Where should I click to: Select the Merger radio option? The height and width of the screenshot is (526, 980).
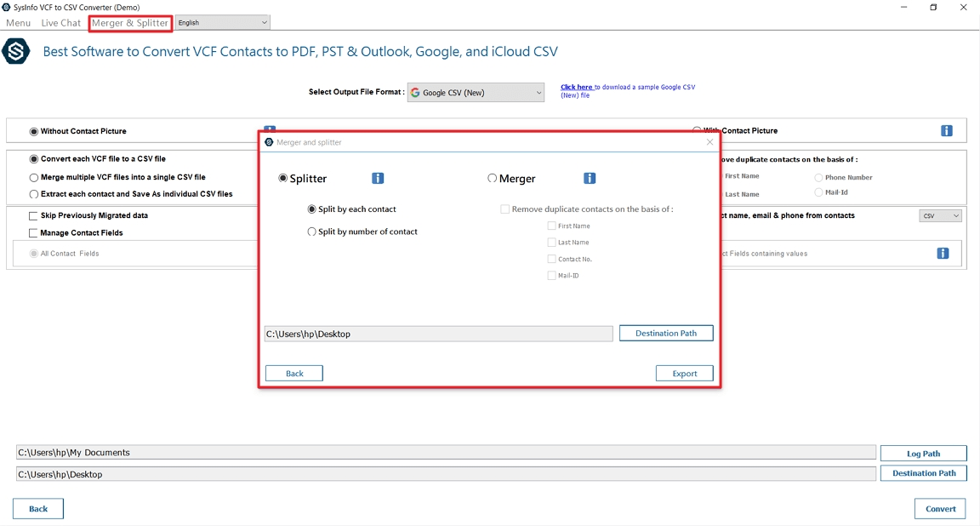[492, 178]
